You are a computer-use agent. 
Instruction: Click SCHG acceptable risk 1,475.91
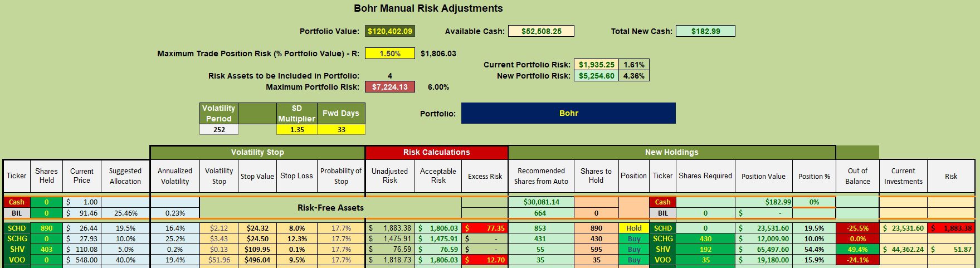pyautogui.click(x=438, y=238)
